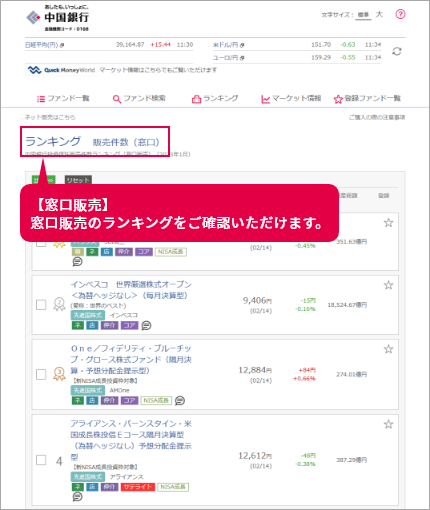The height and width of the screenshot is (510, 430).
Task: Open ご購入の際の注意事項 link
Action: 377,117
